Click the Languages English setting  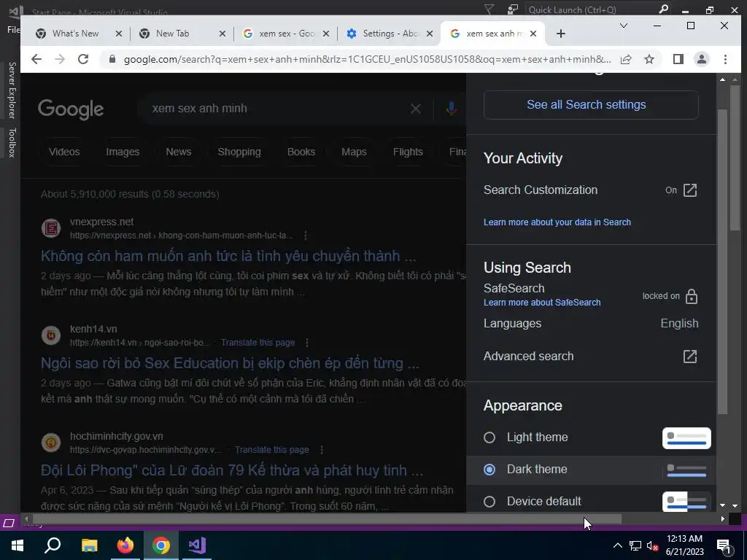click(x=591, y=323)
